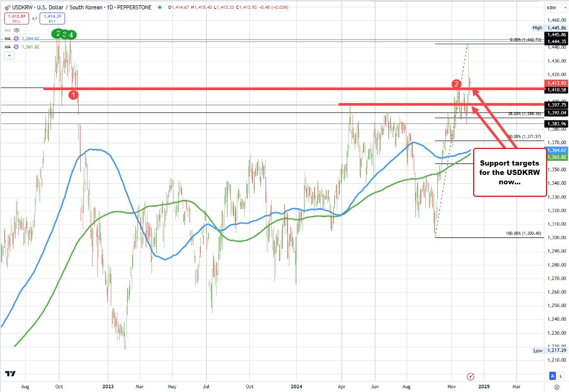Click the Apr label on time axis
Viewport: 569px width, 392px height.
click(x=342, y=387)
